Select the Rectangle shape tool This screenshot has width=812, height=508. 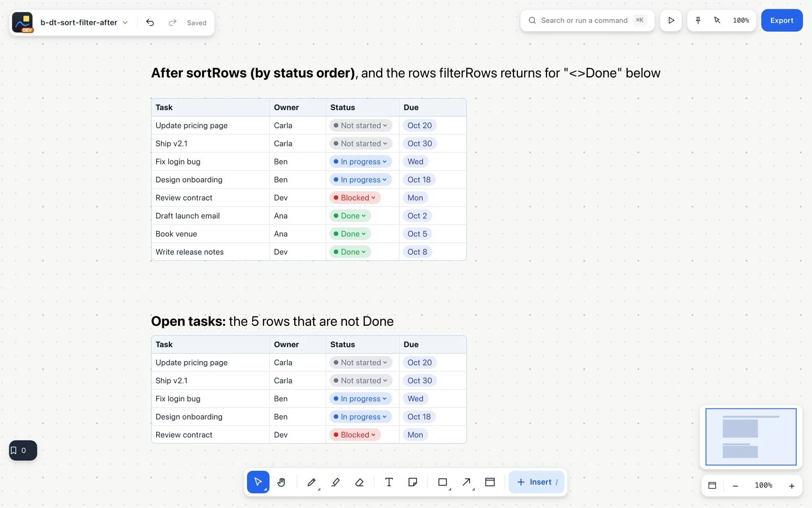(x=443, y=482)
